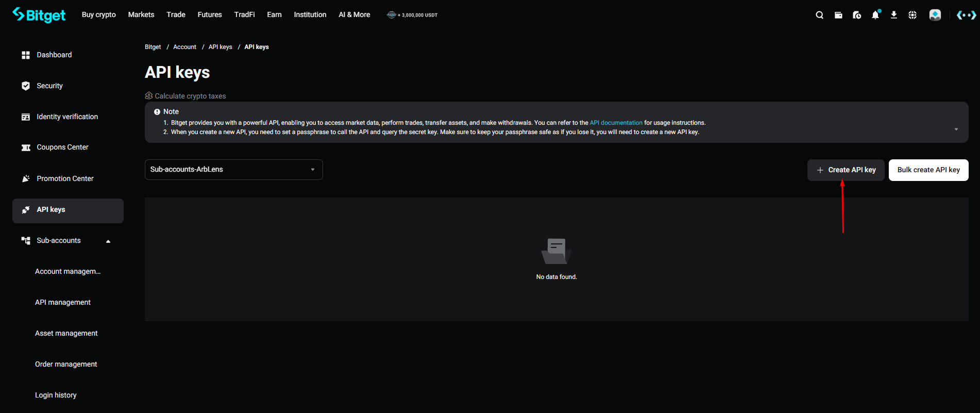Open AI & More menu
Image resolution: width=980 pixels, height=413 pixels.
click(354, 15)
